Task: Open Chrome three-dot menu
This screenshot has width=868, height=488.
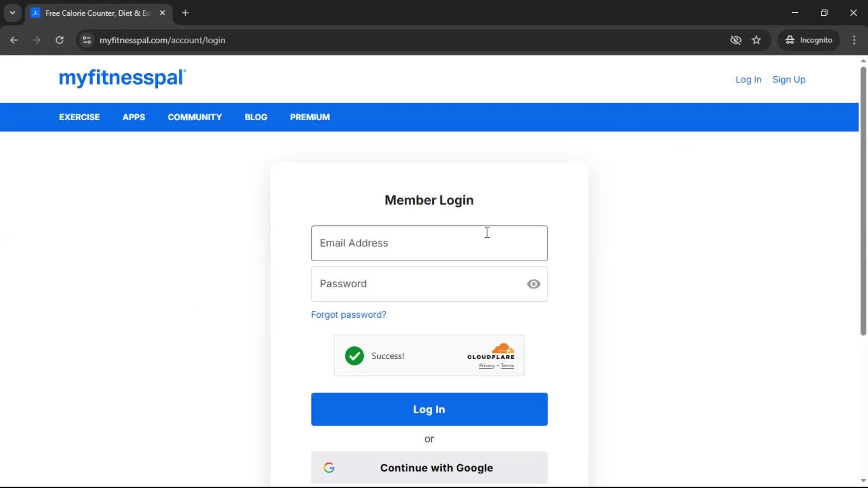Action: 854,40
